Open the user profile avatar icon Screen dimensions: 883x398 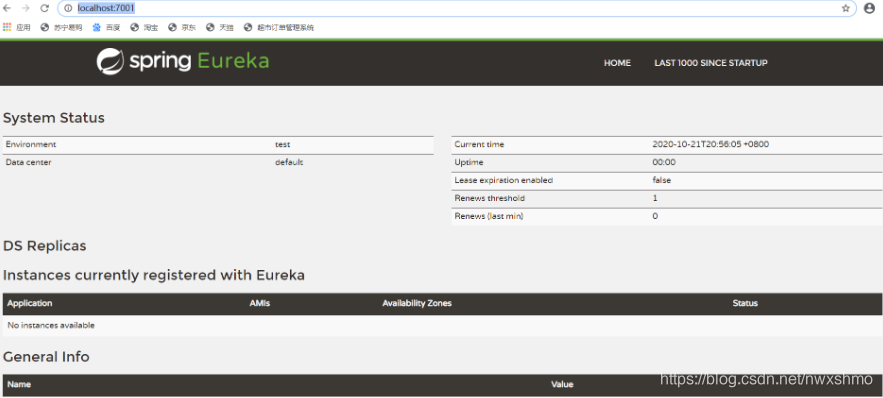coord(869,8)
